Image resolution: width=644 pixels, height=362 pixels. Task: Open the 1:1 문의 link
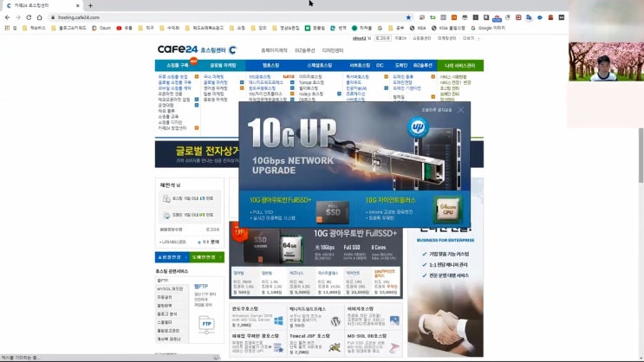click(x=209, y=242)
